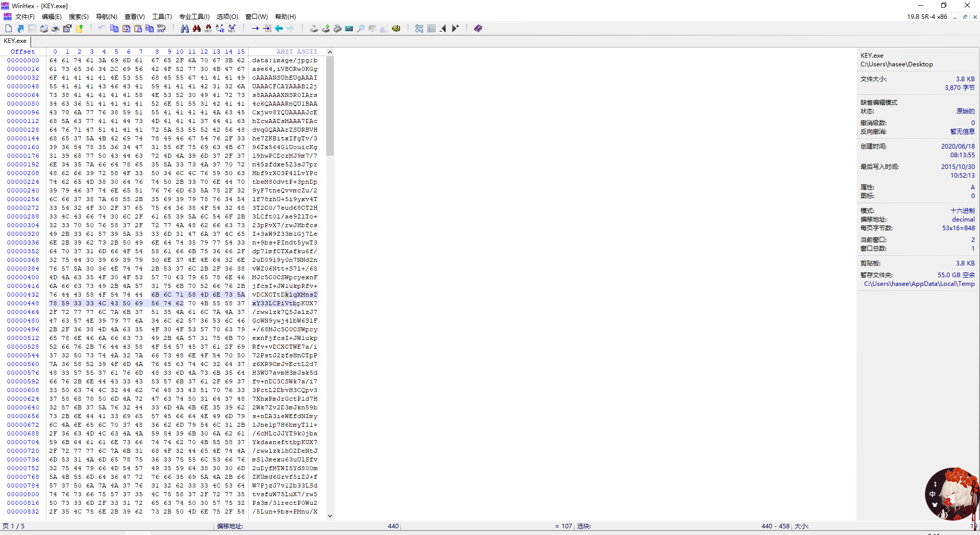Click the 偏移地址 status bar field
The width and height of the screenshot is (980, 535).
tap(308, 526)
